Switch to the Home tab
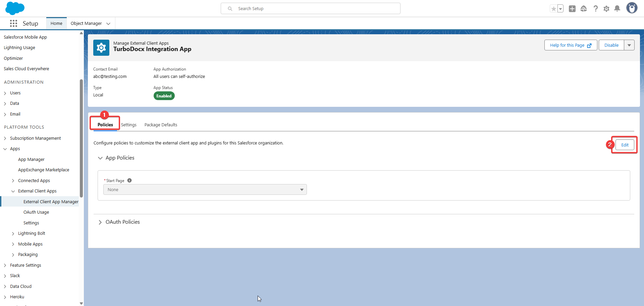This screenshot has height=306, width=644. [x=56, y=23]
